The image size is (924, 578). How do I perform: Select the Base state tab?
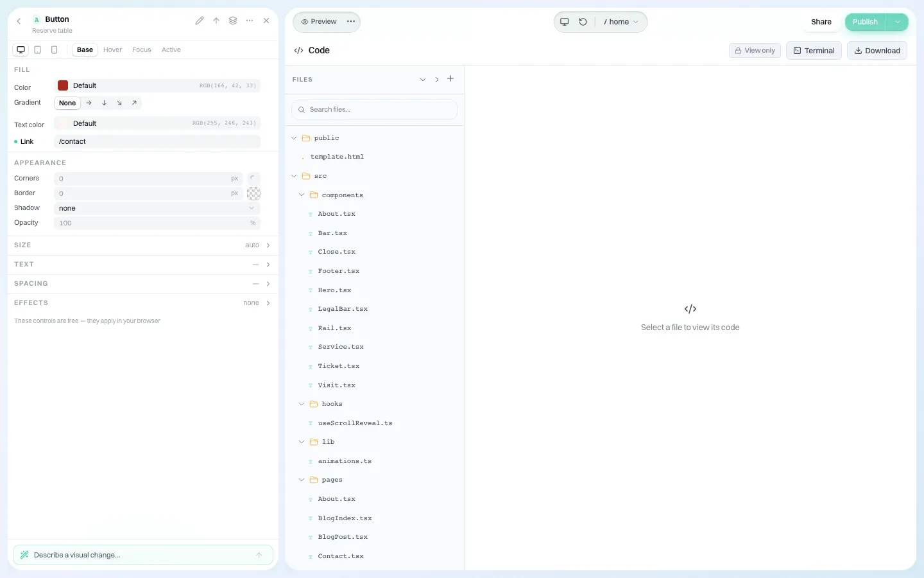tap(85, 49)
